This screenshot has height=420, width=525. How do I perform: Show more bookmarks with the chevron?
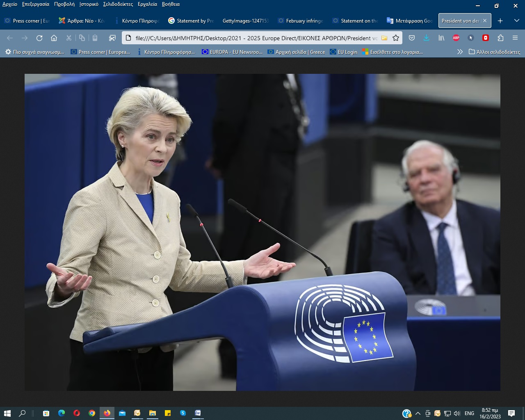point(460,52)
